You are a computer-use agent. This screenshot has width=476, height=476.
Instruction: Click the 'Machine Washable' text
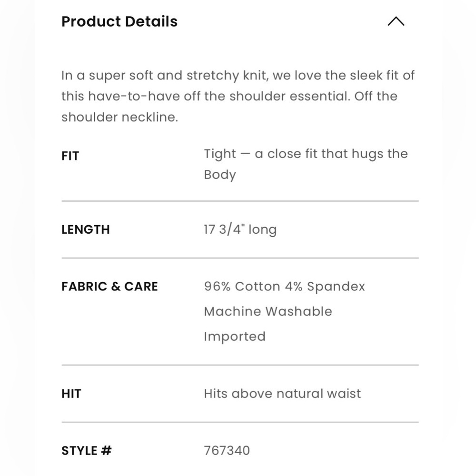tap(268, 311)
